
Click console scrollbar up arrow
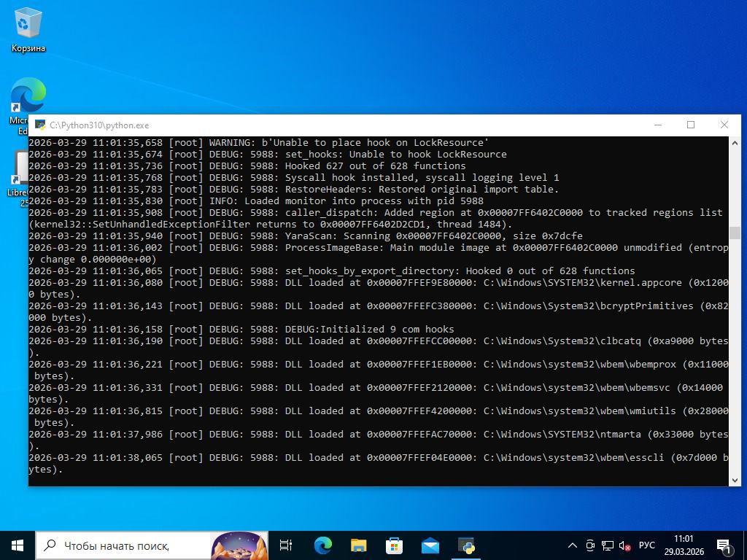[735, 142]
